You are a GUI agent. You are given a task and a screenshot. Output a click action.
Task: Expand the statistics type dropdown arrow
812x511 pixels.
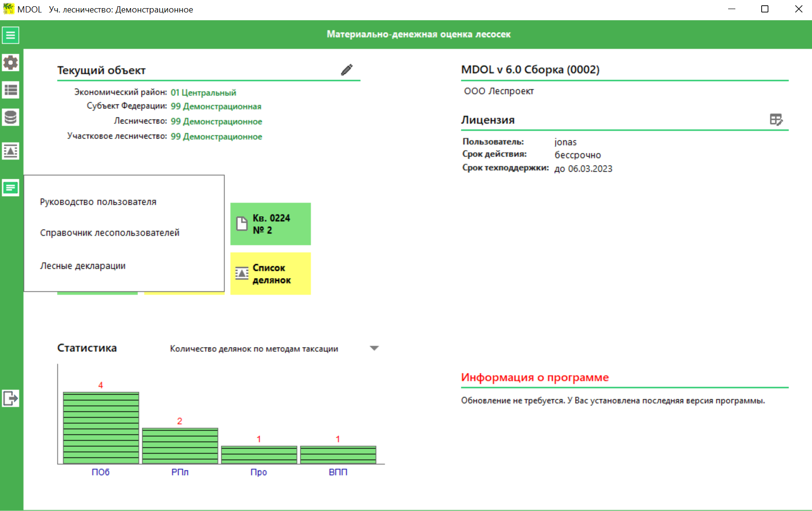click(375, 348)
